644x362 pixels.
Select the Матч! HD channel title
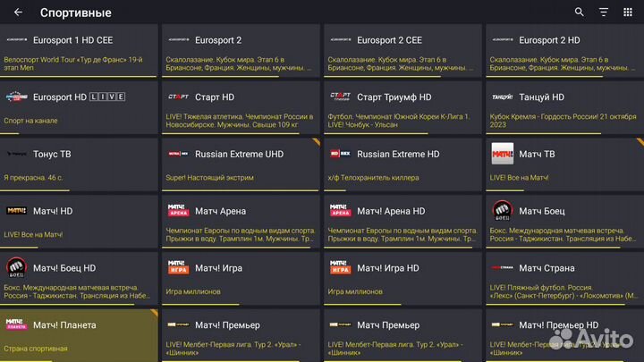pos(53,211)
